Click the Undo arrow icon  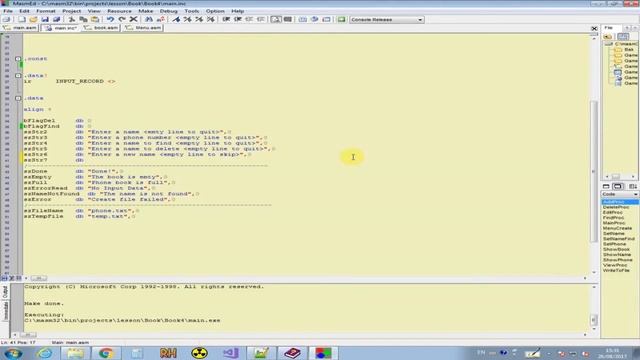[x=110, y=20]
